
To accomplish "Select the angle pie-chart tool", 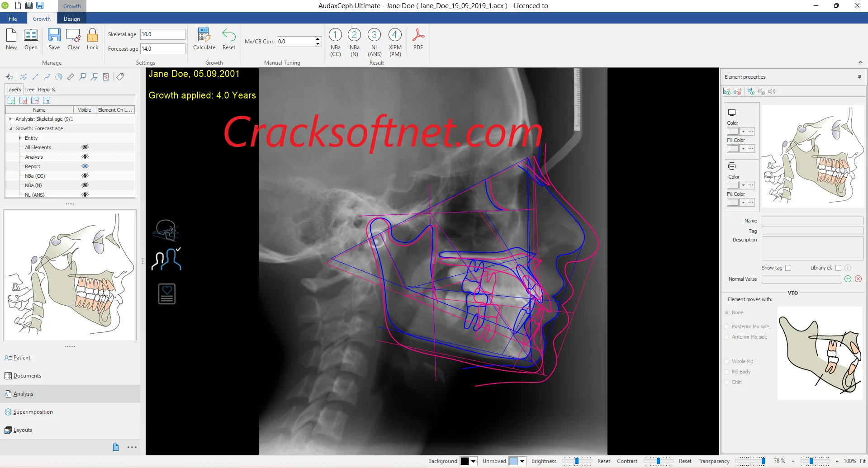I will [59, 77].
